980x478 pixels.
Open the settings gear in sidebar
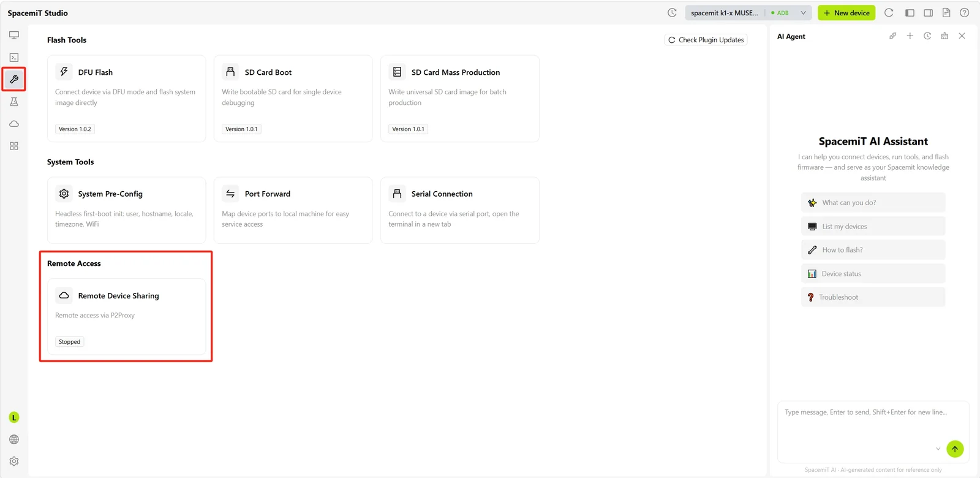pyautogui.click(x=14, y=461)
